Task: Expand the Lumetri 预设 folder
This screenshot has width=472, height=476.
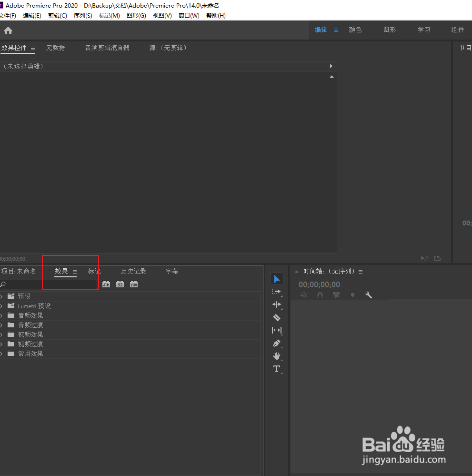Action: coord(1,306)
